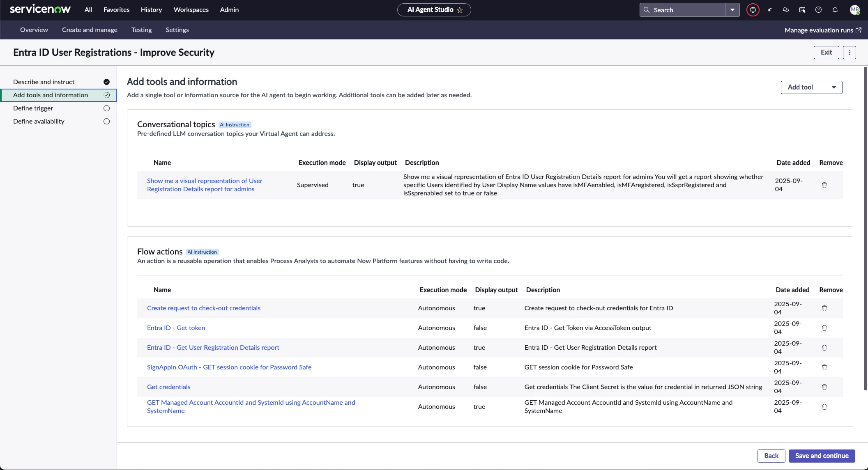Click the Conversational topics Date added header
This screenshot has height=470, width=868.
pos(793,163)
